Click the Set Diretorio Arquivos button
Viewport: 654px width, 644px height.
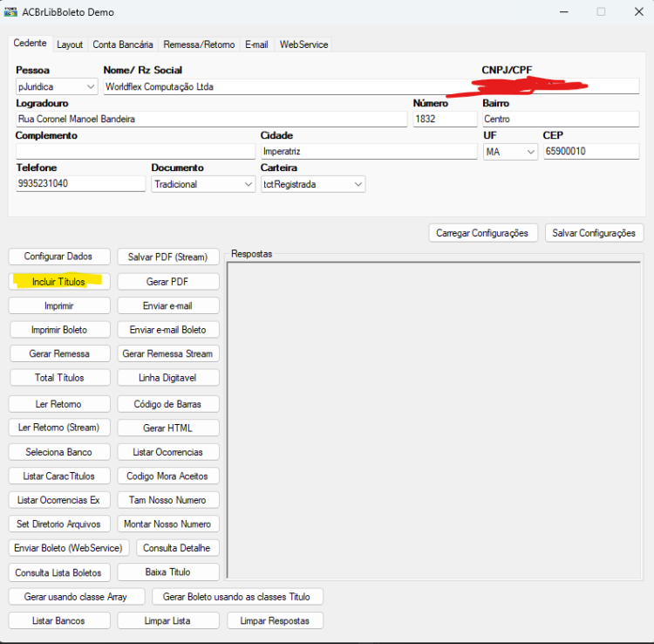click(x=59, y=524)
